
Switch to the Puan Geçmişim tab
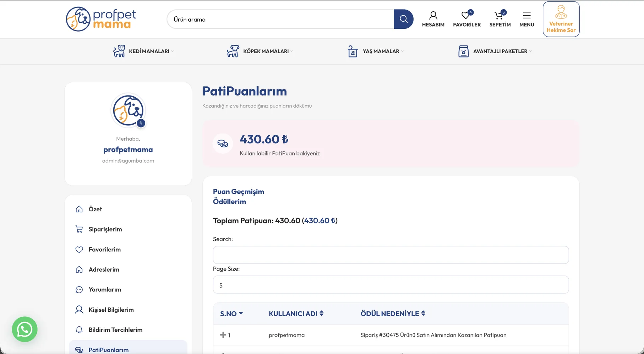pos(239,192)
